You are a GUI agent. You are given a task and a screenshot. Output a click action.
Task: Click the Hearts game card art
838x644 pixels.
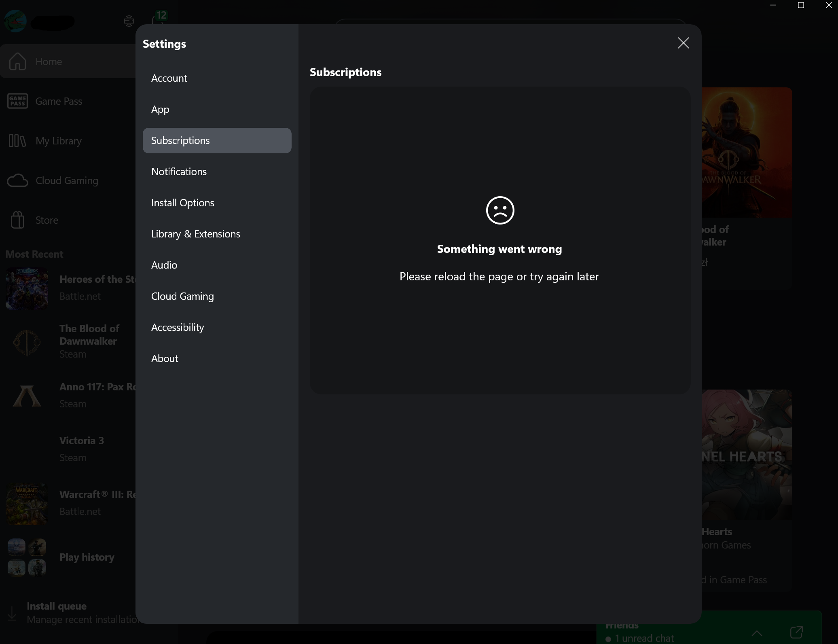pyautogui.click(x=747, y=454)
